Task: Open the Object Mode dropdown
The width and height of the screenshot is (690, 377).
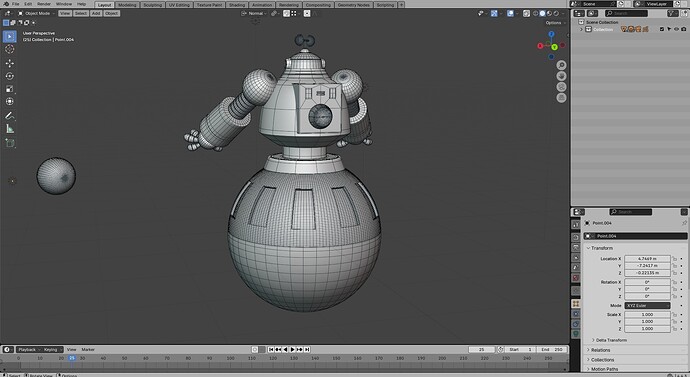Action: 37,13
